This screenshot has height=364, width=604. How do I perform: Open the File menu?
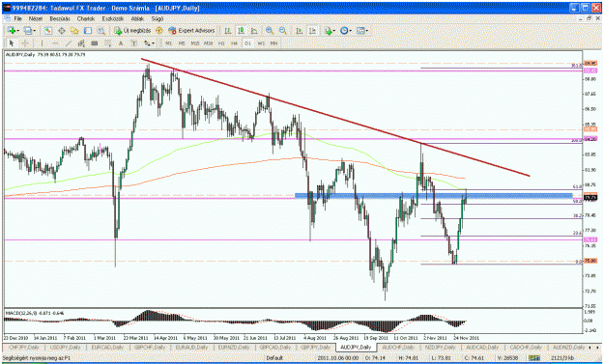tap(17, 18)
